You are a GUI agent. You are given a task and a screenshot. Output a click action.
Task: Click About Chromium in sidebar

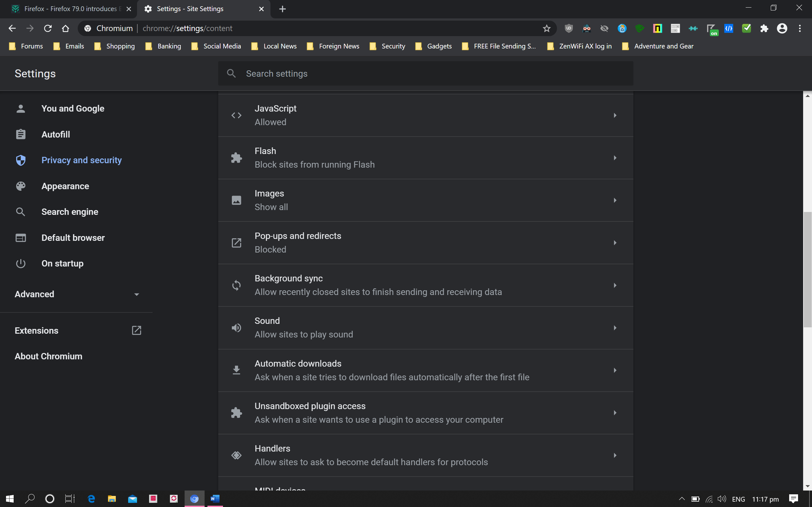[48, 356]
